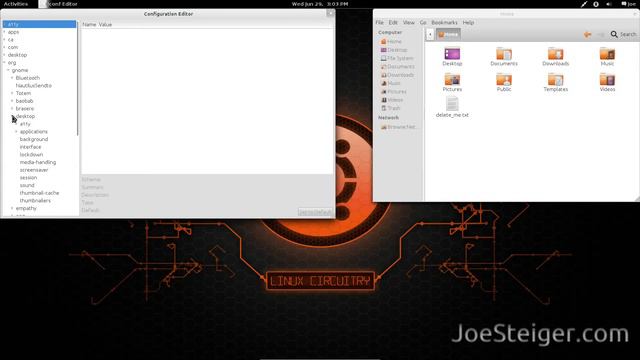640x360 pixels.
Task: Open Browse Network in sidebar
Action: pos(398,127)
